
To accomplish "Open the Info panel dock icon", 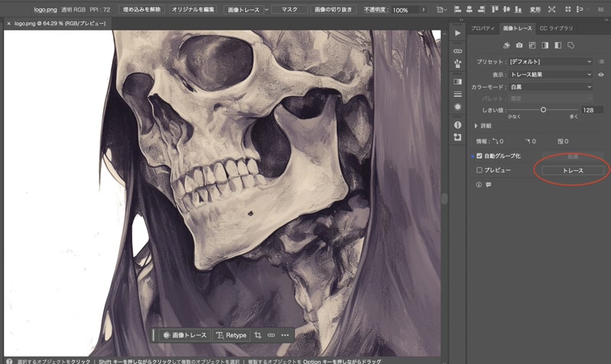I will coord(457,124).
